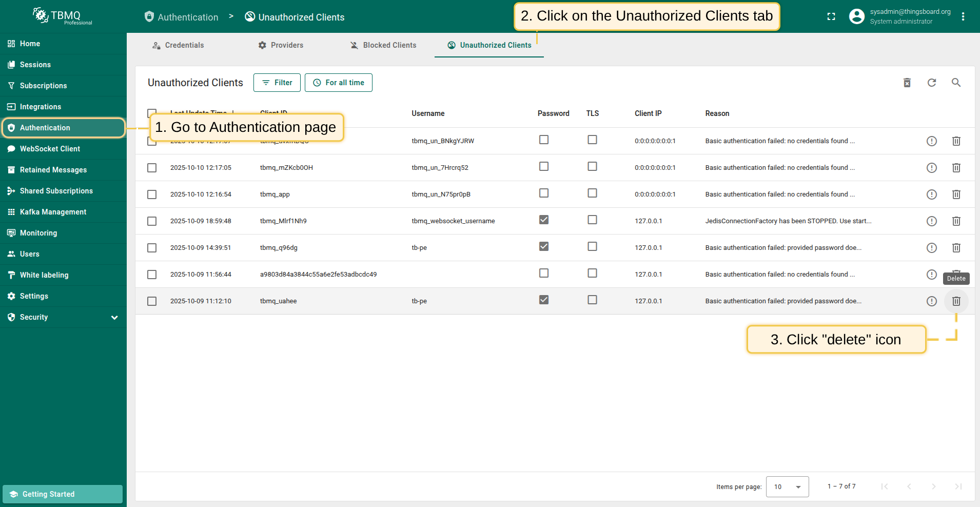Open Kafka Management in the sidebar

(53, 212)
